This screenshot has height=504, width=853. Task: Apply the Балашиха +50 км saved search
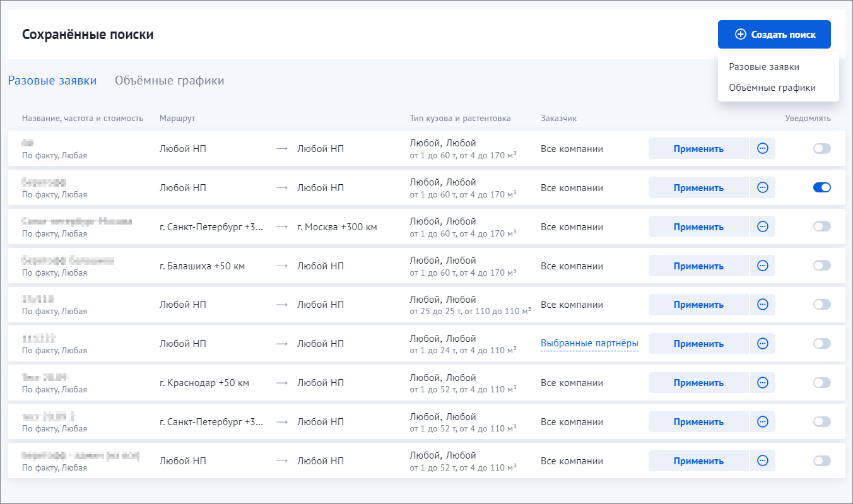point(698,266)
